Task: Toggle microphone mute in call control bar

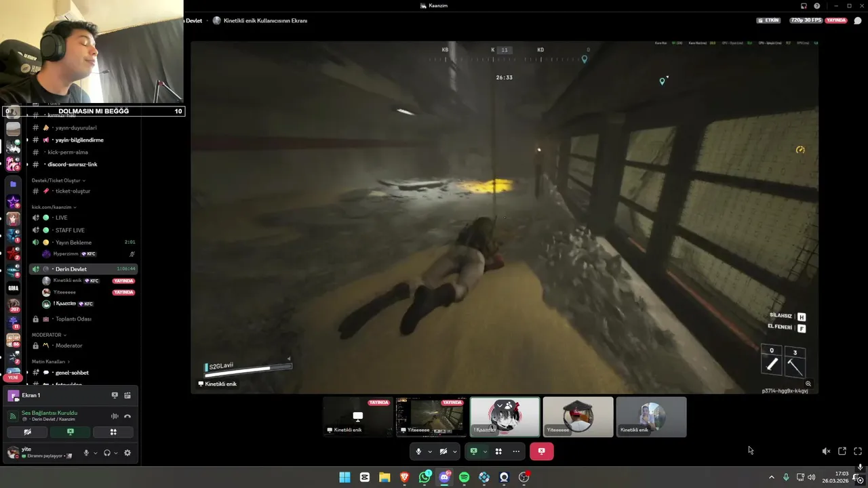Action: click(x=418, y=451)
